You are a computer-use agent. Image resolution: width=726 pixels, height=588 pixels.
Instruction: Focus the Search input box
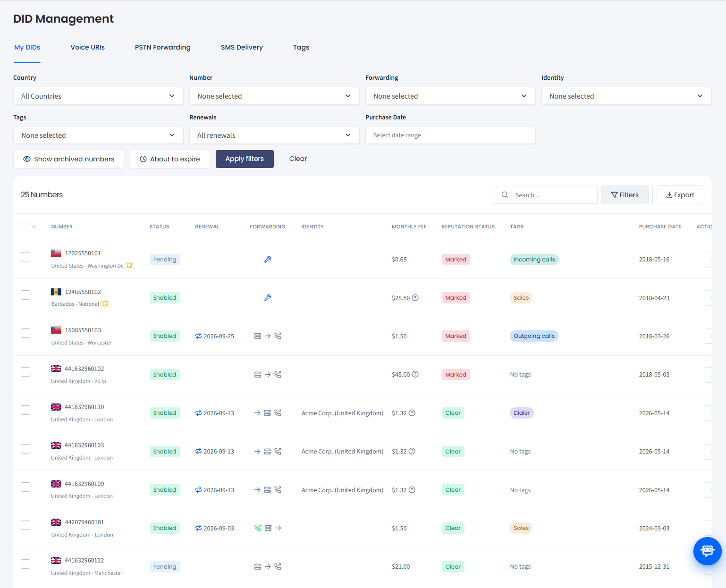point(546,195)
